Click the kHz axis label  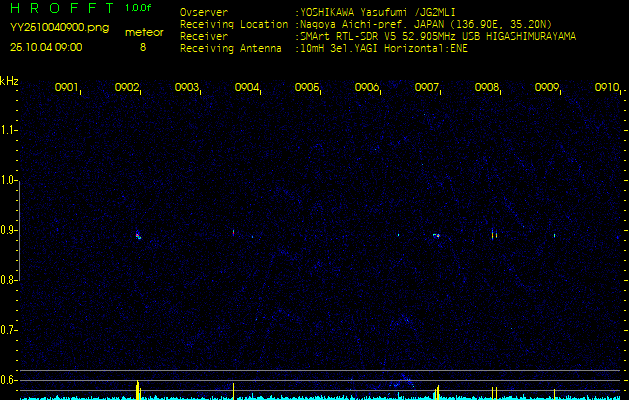click(x=9, y=81)
